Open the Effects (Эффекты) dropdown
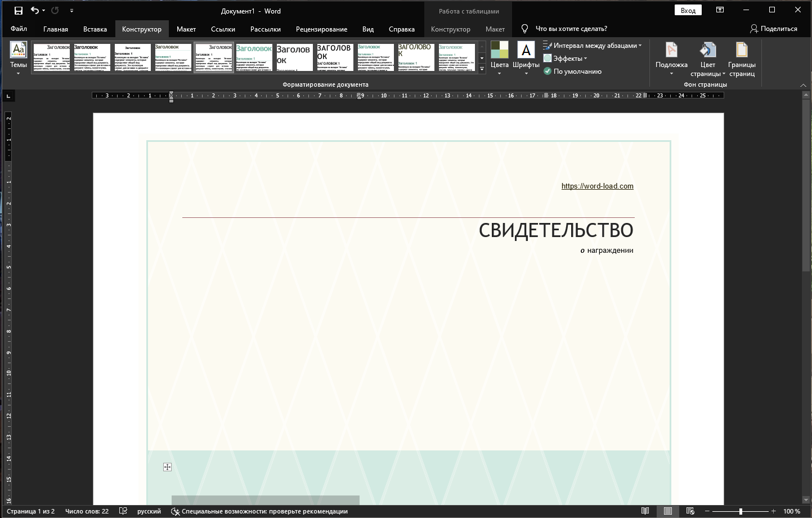The image size is (812, 518). click(x=566, y=59)
